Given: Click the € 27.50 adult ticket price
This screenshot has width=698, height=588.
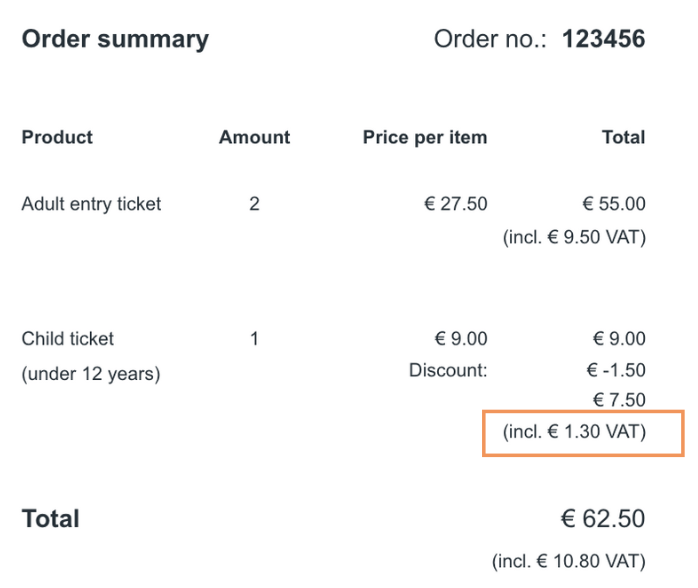Looking at the screenshot, I should tap(455, 204).
